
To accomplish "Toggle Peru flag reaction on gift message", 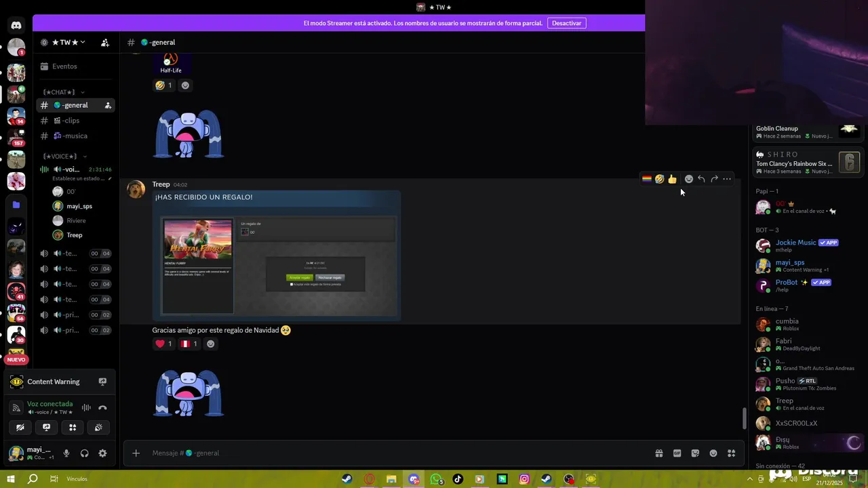I will pyautogui.click(x=189, y=344).
